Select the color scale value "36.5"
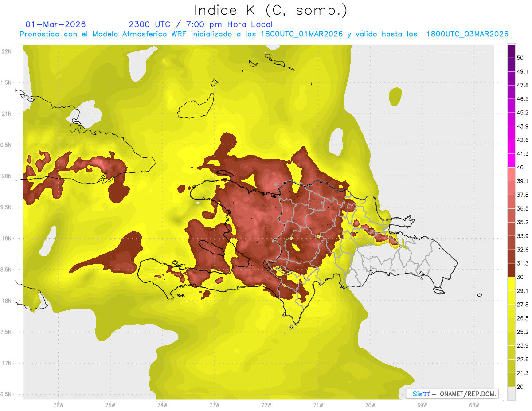532x411 pixels. [x=523, y=208]
